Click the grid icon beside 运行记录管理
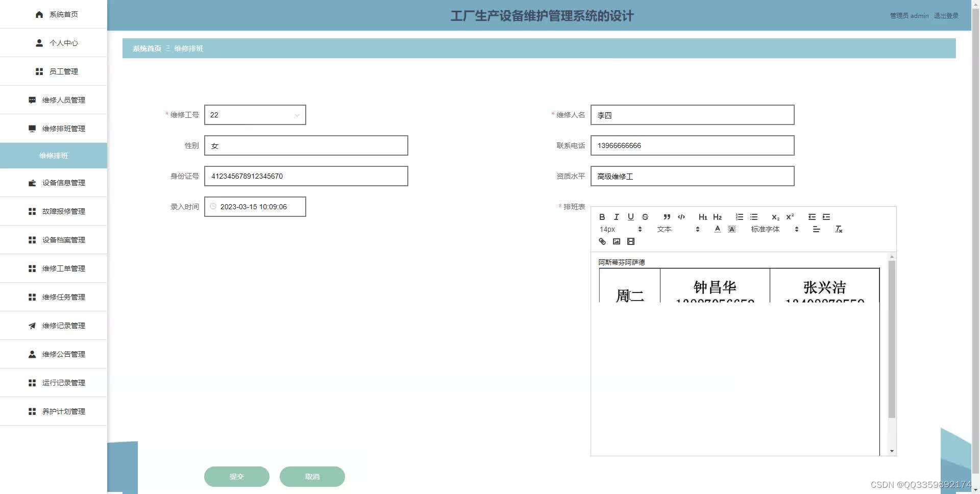The height and width of the screenshot is (494, 980). click(32, 383)
